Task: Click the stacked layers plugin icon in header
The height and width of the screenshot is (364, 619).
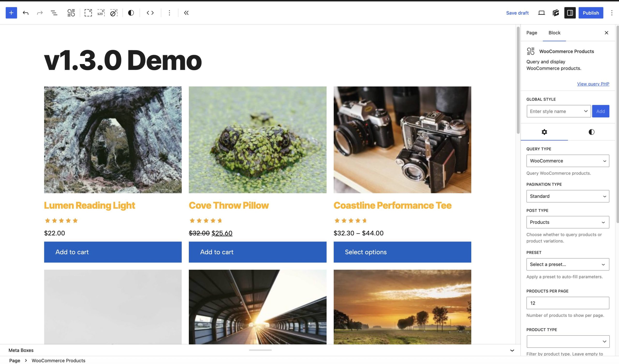Action: click(x=556, y=13)
